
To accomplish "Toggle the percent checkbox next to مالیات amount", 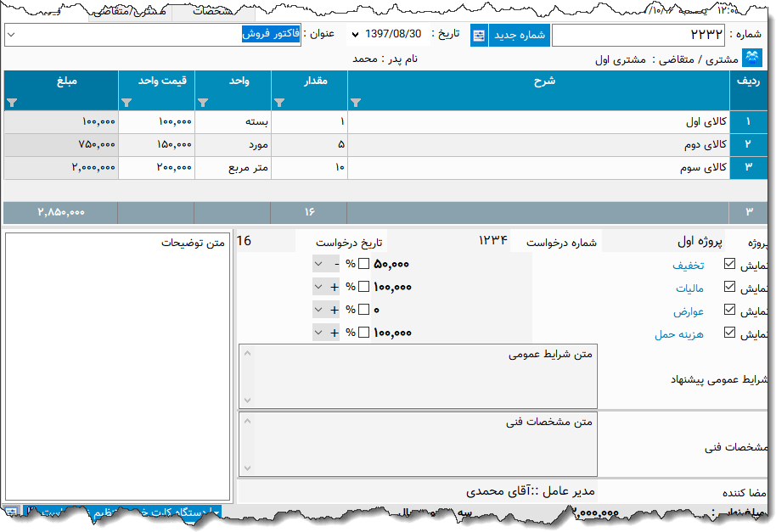I will pyautogui.click(x=363, y=286).
